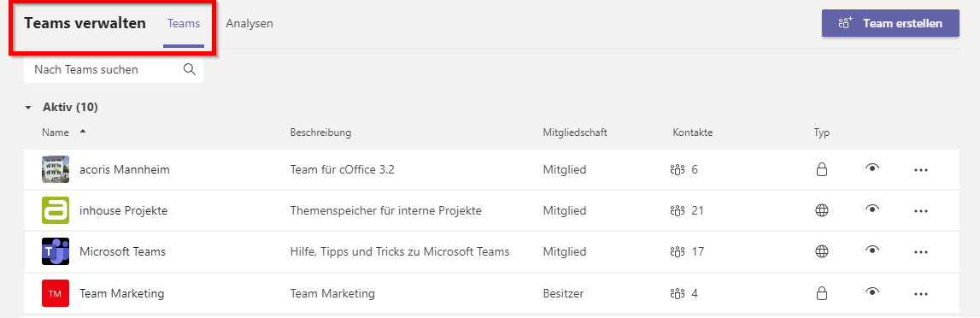
Task: Click the lock icon for acoris Mannheim
Action: point(822,169)
